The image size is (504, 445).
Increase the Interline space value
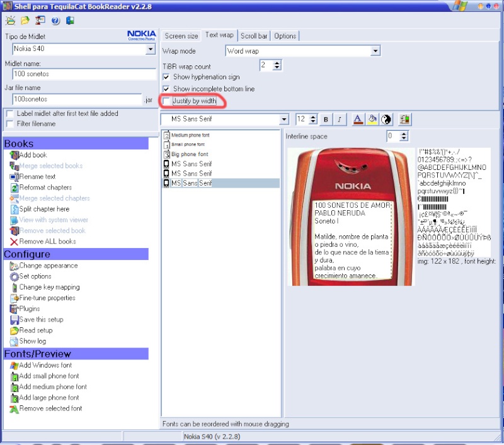(404, 133)
